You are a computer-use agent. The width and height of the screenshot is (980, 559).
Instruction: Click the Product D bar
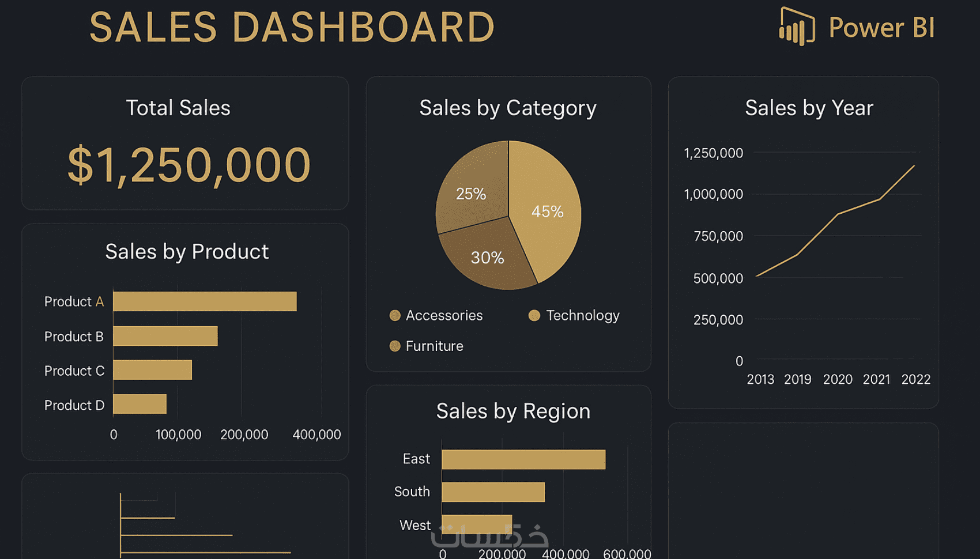point(140,404)
